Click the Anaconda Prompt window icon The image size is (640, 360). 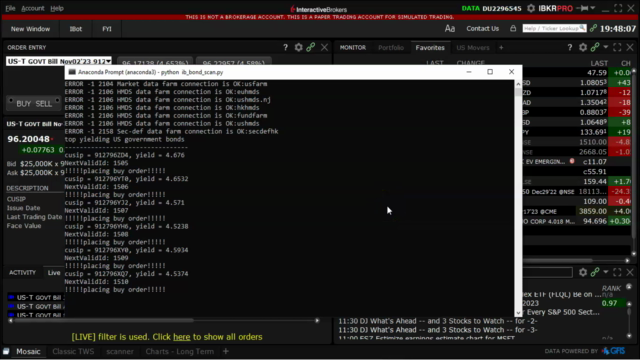[x=72, y=72]
